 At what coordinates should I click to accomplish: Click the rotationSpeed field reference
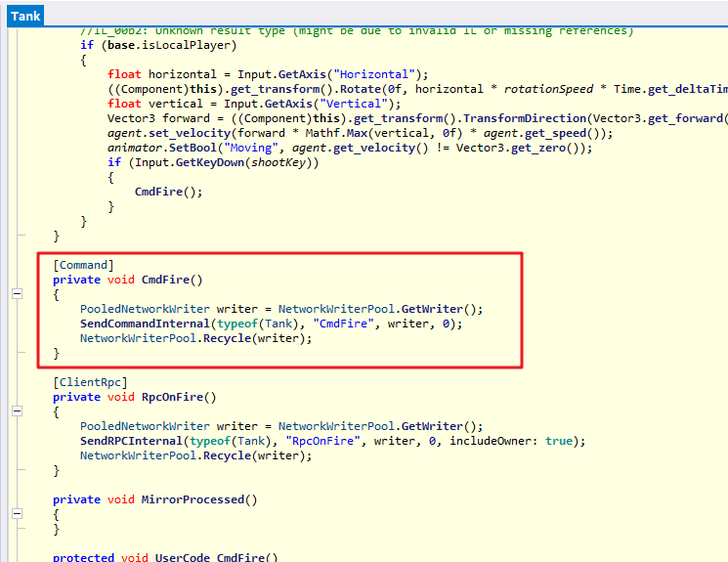point(548,89)
